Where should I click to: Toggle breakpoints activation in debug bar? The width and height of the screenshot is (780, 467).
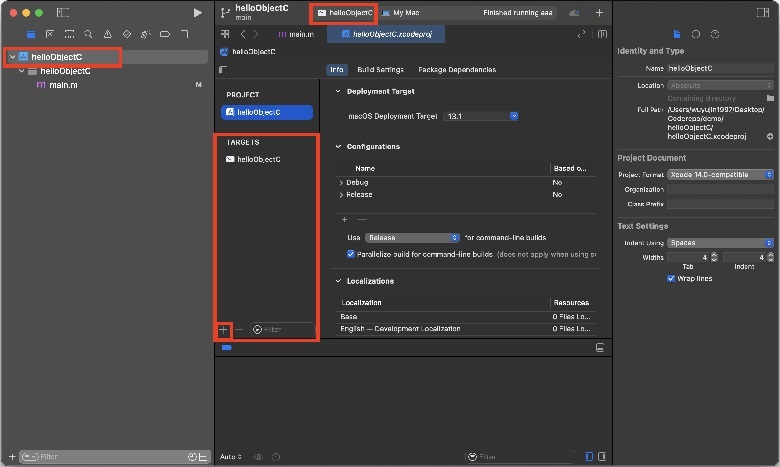(227, 348)
